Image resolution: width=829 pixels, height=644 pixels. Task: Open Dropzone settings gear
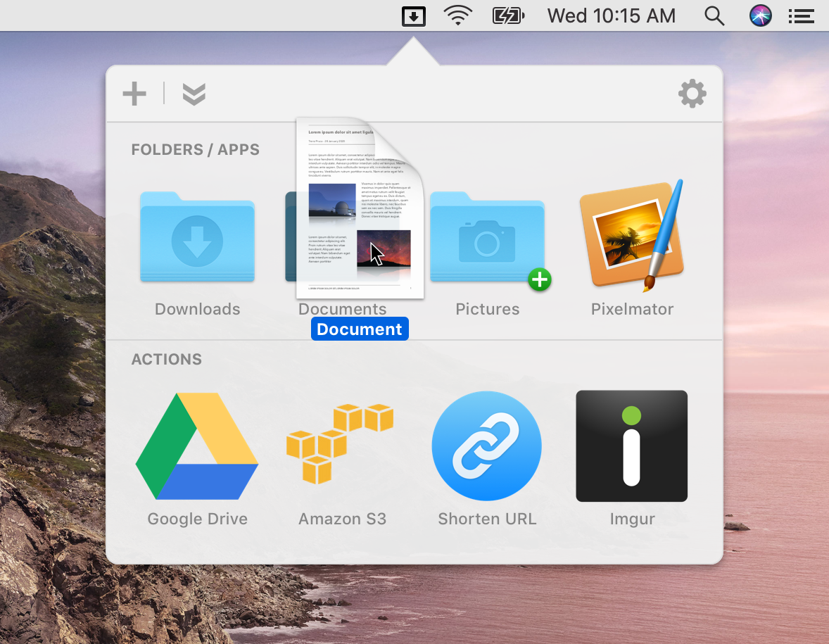click(x=692, y=94)
